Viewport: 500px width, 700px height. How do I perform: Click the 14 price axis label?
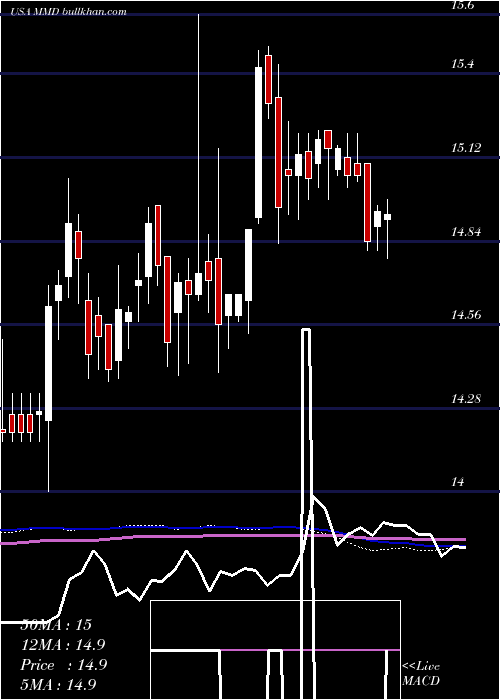tap(457, 482)
